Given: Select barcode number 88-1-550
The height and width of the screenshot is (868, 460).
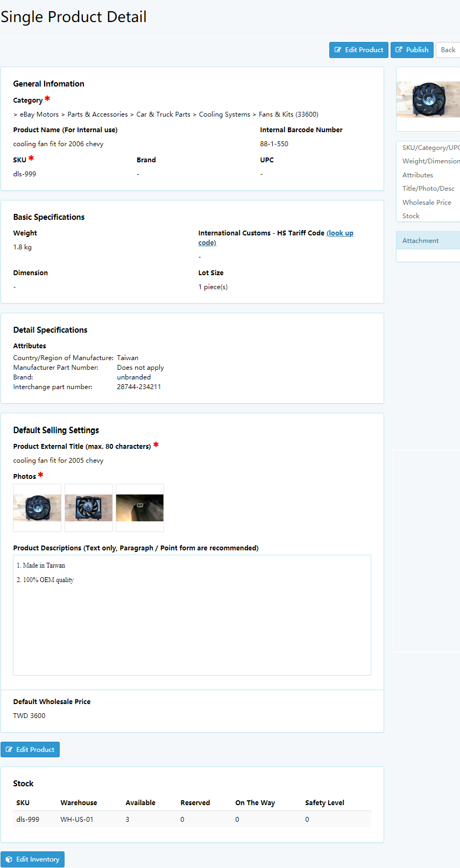Looking at the screenshot, I should click(274, 144).
